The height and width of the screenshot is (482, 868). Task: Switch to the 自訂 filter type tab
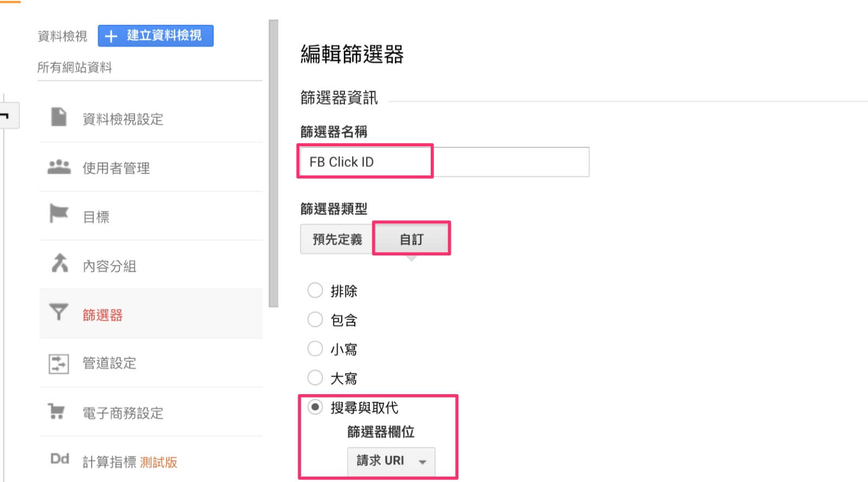pos(411,239)
